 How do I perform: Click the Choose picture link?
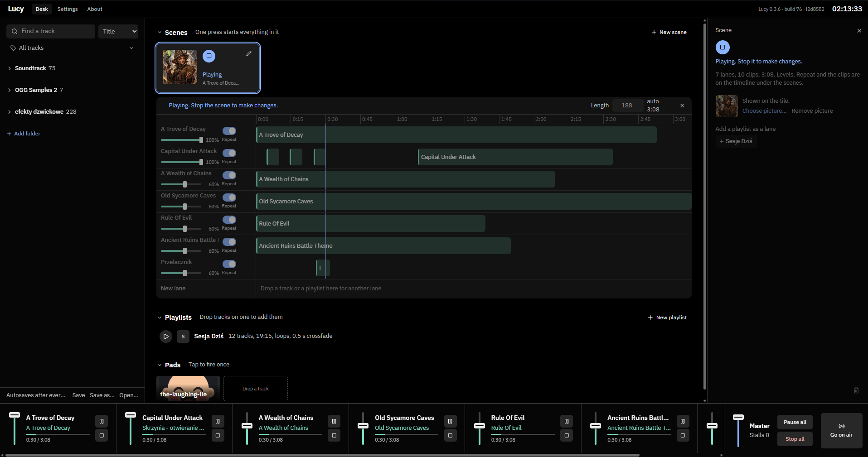click(x=764, y=111)
